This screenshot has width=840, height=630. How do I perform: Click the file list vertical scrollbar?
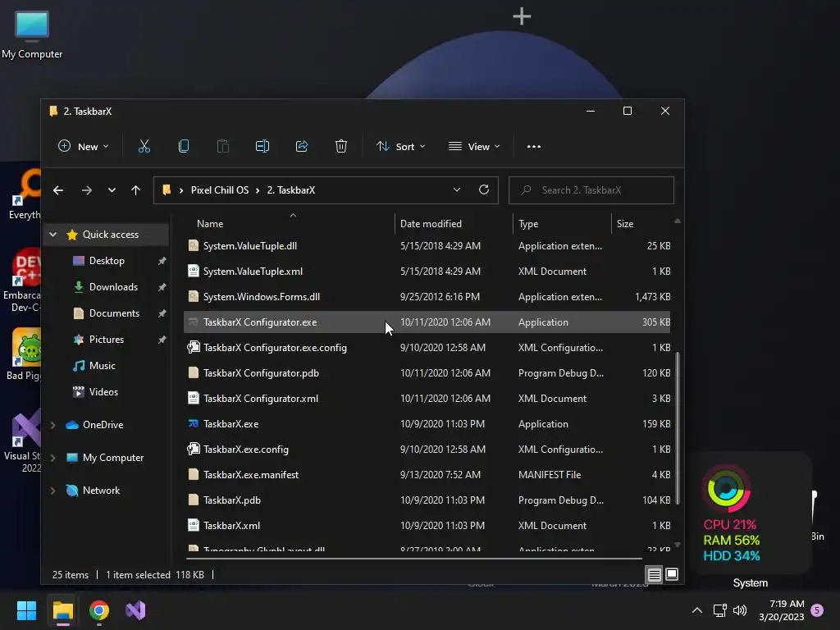pos(678,427)
